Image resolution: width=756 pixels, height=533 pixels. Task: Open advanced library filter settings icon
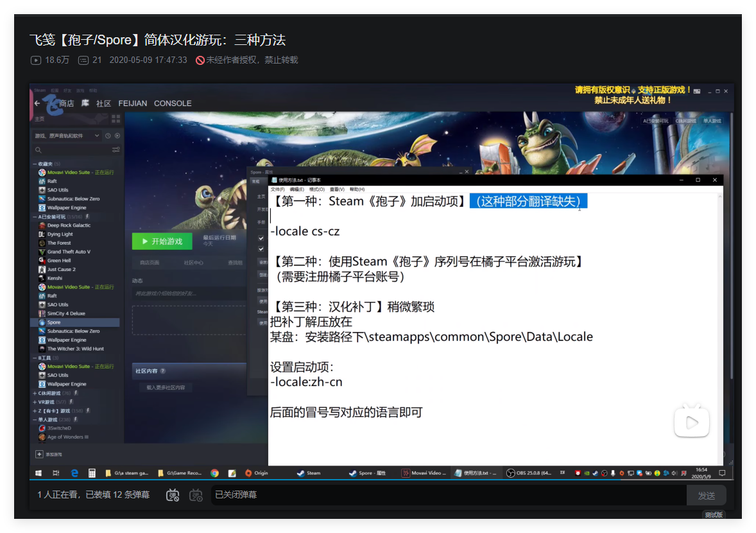pyautogui.click(x=116, y=150)
